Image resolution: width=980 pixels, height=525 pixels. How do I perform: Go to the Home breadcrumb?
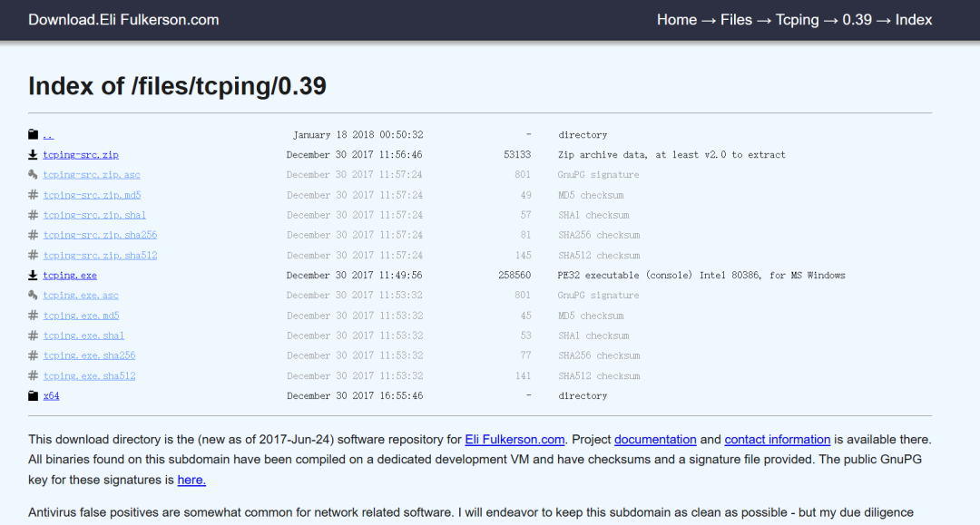click(676, 20)
